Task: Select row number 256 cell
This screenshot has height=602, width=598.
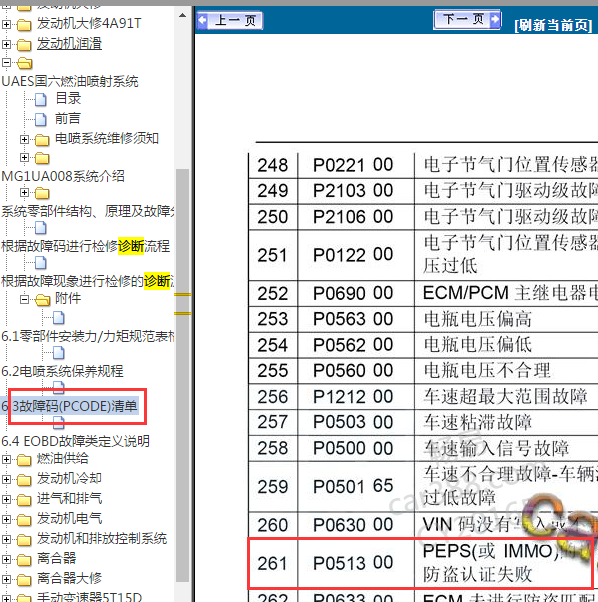Action: tap(273, 397)
